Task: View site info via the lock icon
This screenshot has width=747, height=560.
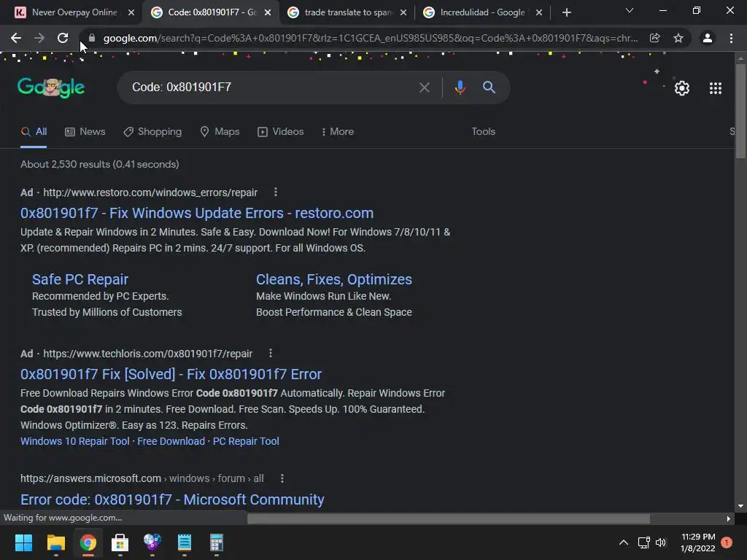Action: [x=92, y=38]
